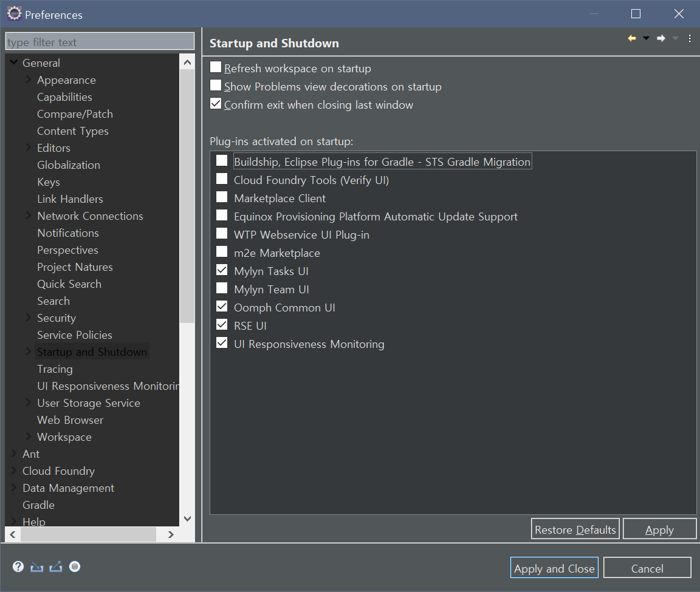Expand the Network Connections node

pos(28,216)
